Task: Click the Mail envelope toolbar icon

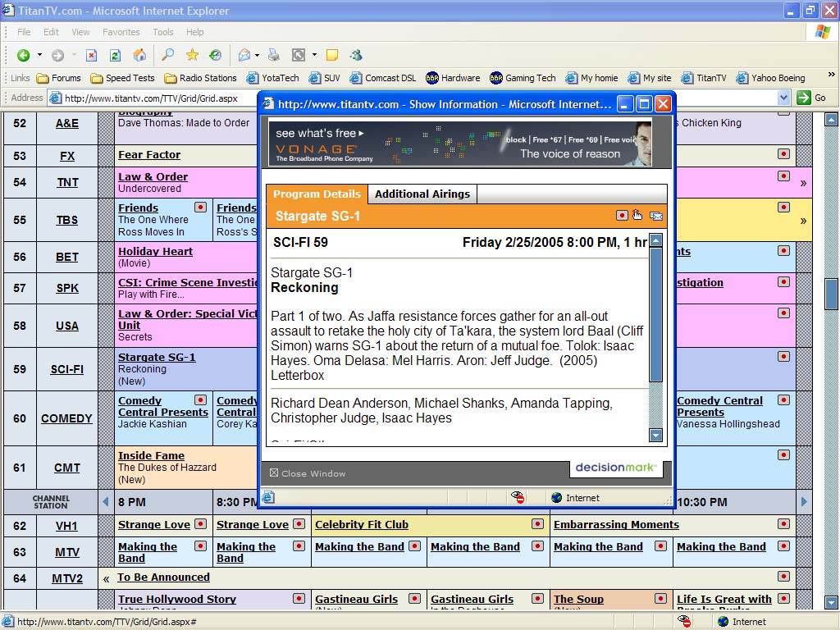Action: point(244,55)
